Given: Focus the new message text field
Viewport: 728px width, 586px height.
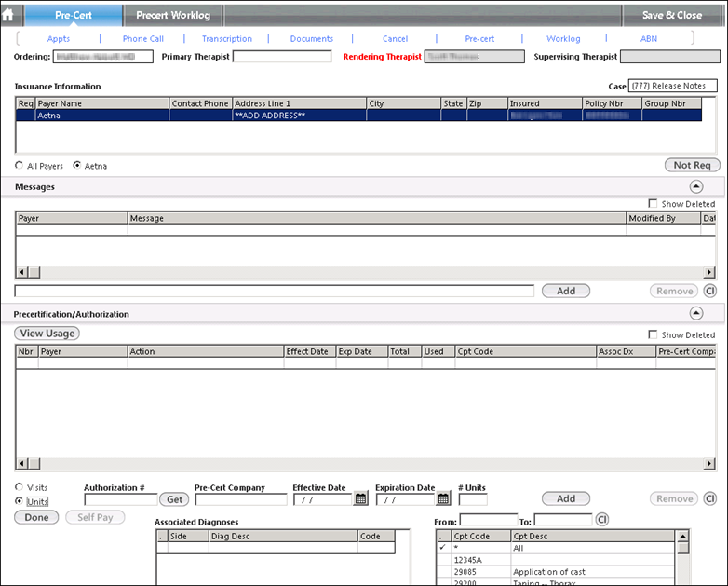Looking at the screenshot, I should (x=275, y=292).
